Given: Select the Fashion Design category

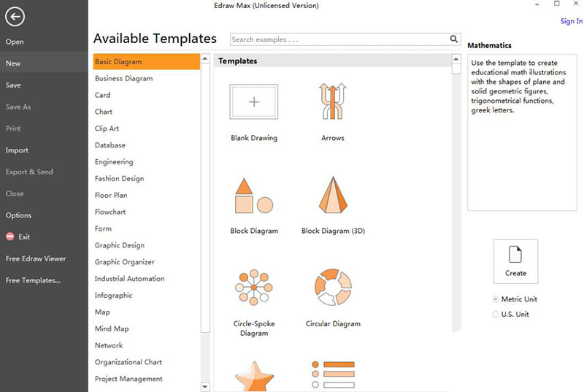Looking at the screenshot, I should coord(119,179).
